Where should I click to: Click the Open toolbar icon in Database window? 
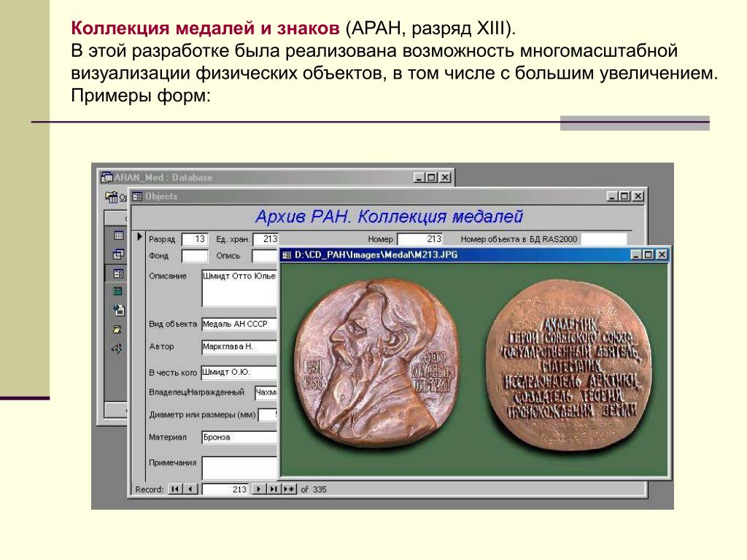pos(112,196)
